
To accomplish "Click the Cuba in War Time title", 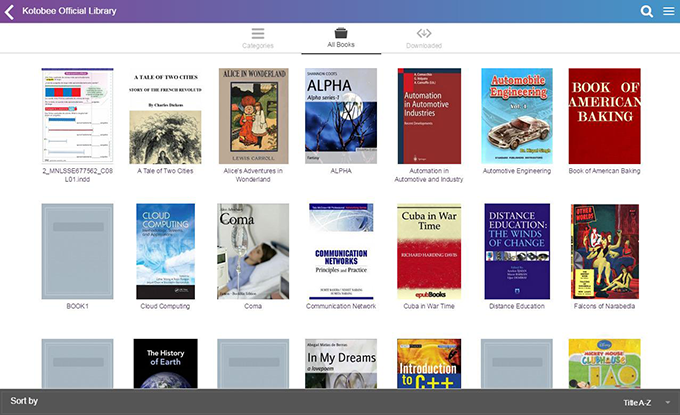I will tap(428, 306).
